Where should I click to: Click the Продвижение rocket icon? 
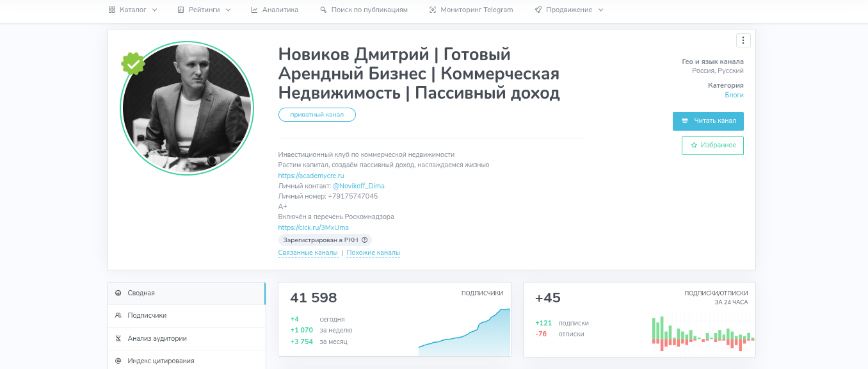[x=538, y=10]
